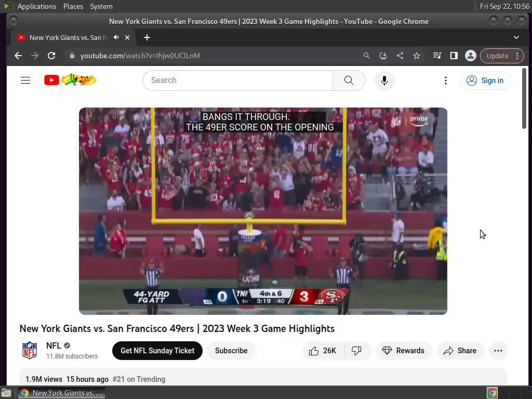Click the 1.9M views text
The width and height of the screenshot is (532, 399).
(x=44, y=379)
